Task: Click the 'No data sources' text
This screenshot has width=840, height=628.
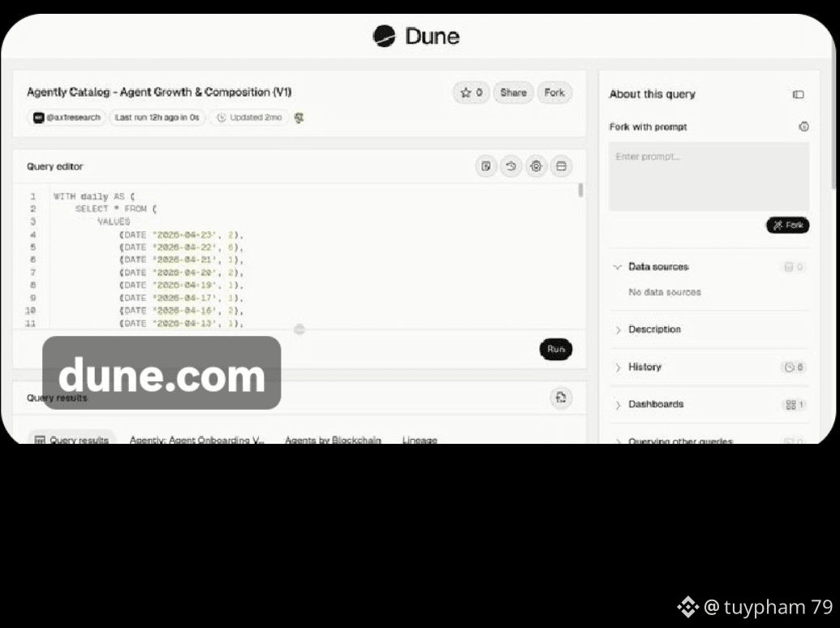Action: click(x=664, y=292)
